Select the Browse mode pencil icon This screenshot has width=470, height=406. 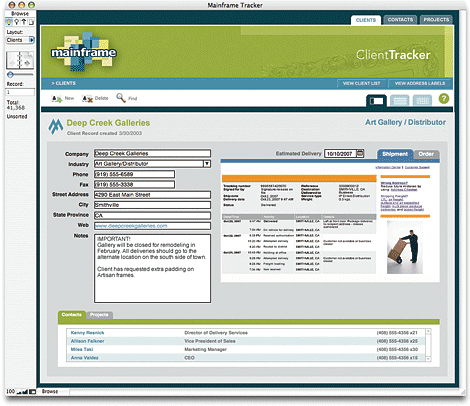coord(9,22)
